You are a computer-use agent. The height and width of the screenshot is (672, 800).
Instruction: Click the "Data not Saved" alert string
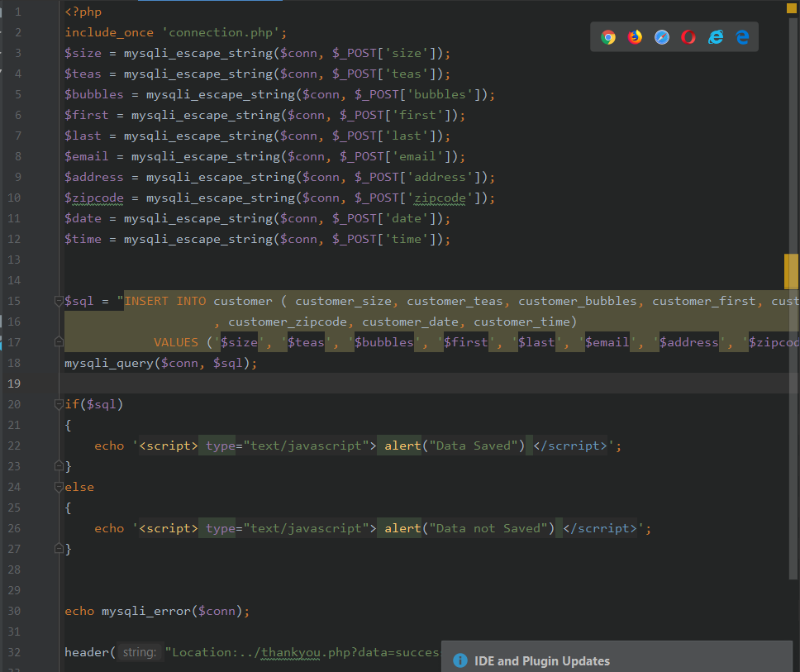pos(488,529)
